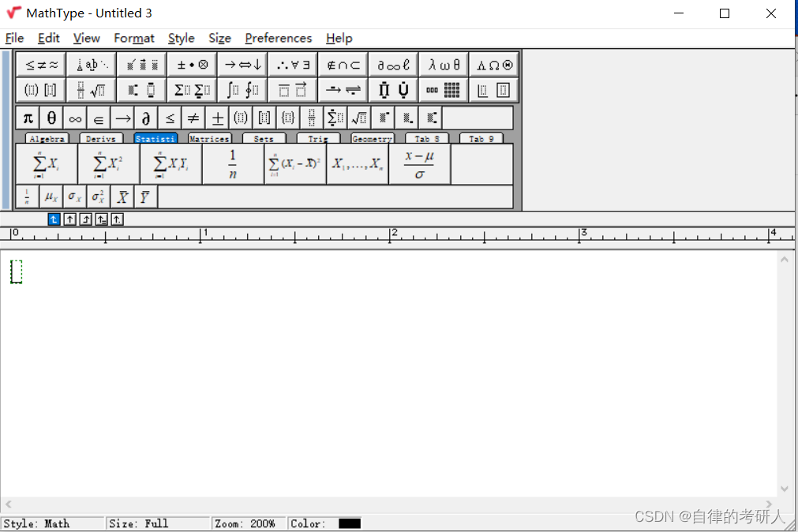Insert the element-of symbol
This screenshot has width=798, height=532.
98,118
